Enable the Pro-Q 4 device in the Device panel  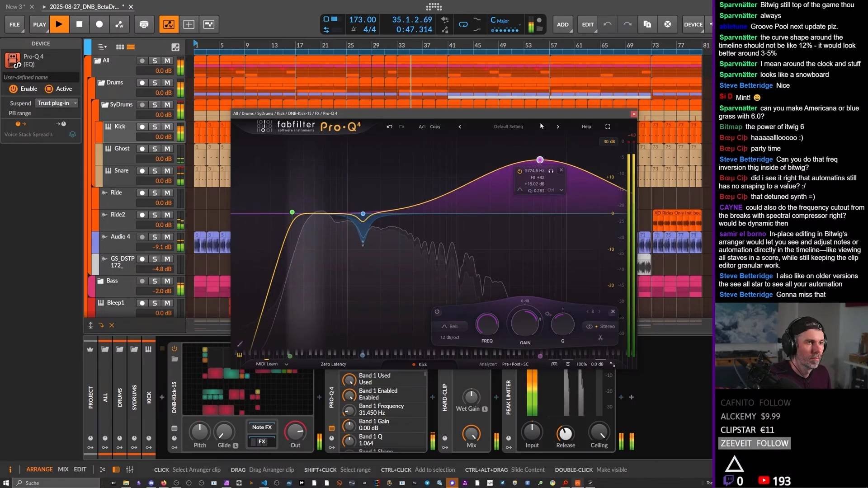click(13, 89)
